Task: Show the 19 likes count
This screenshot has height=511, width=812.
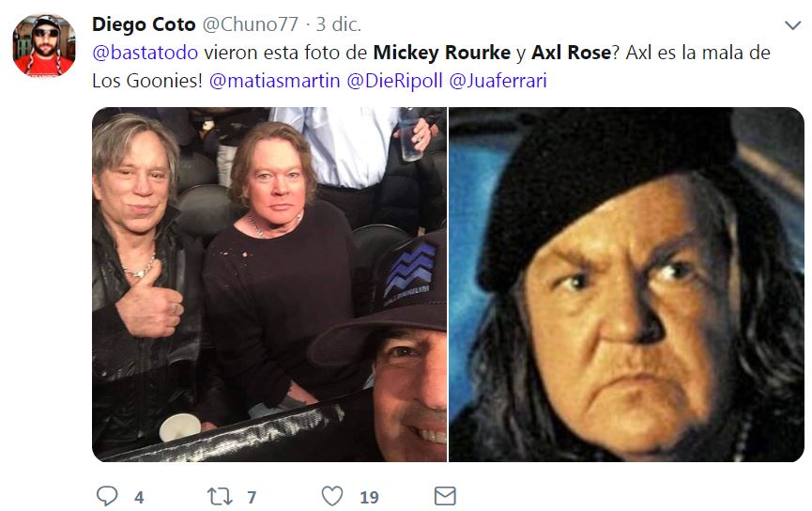Action: pos(369,498)
